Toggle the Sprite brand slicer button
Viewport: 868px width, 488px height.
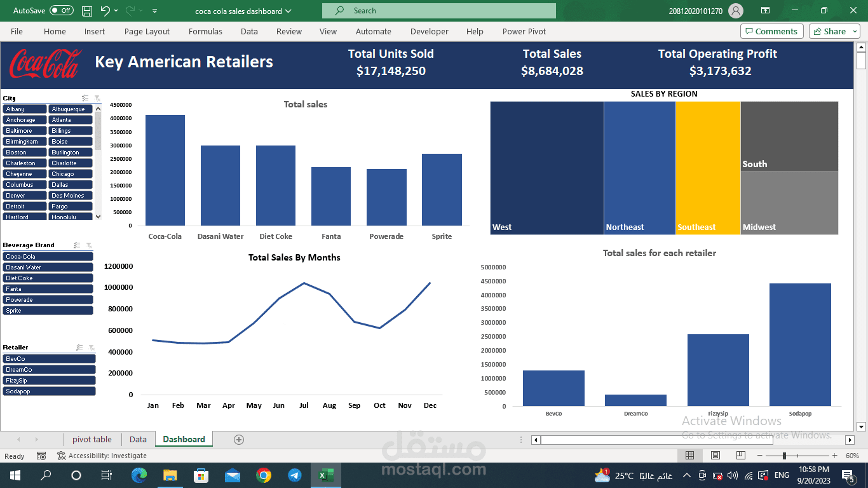[x=48, y=311]
